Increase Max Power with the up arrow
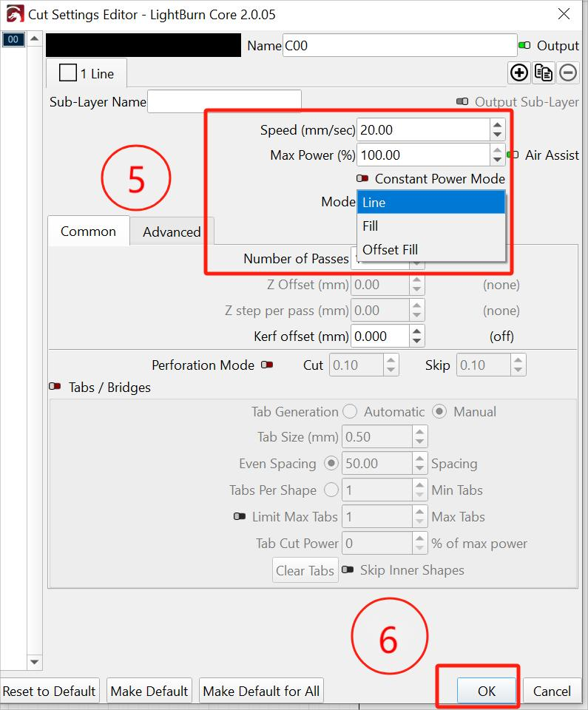The image size is (588, 710). click(x=497, y=150)
